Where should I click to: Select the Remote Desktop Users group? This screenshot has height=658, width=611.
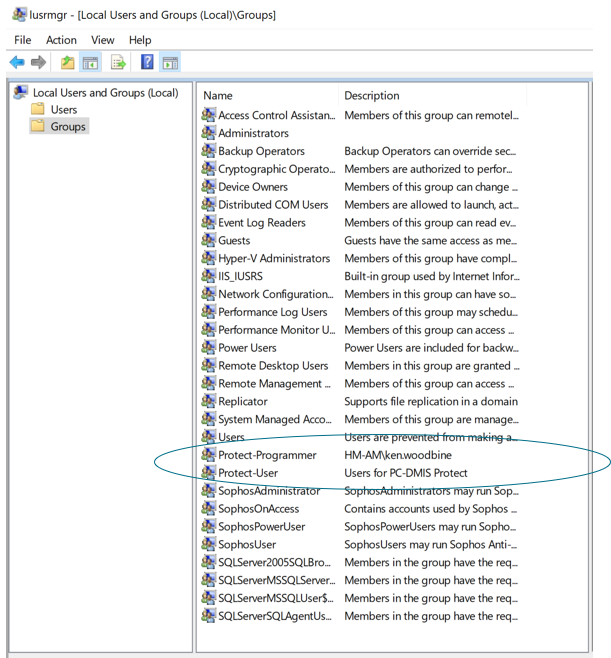(273, 366)
